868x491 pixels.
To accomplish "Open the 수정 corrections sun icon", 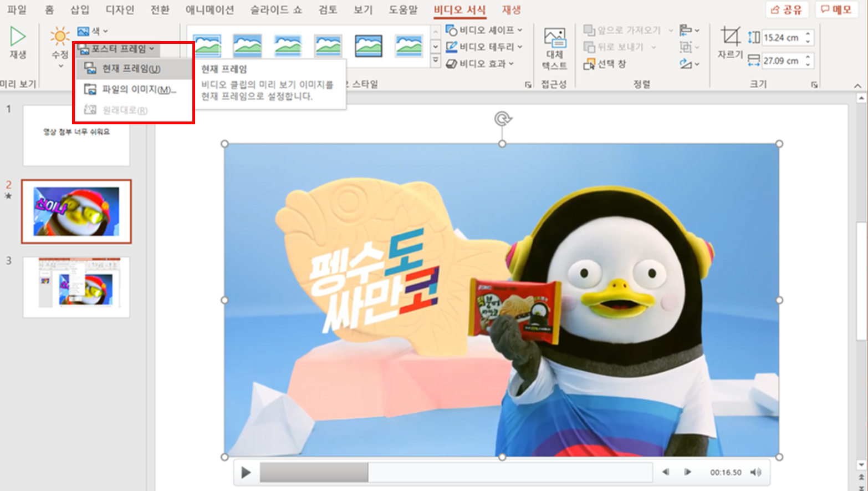I will coord(60,37).
